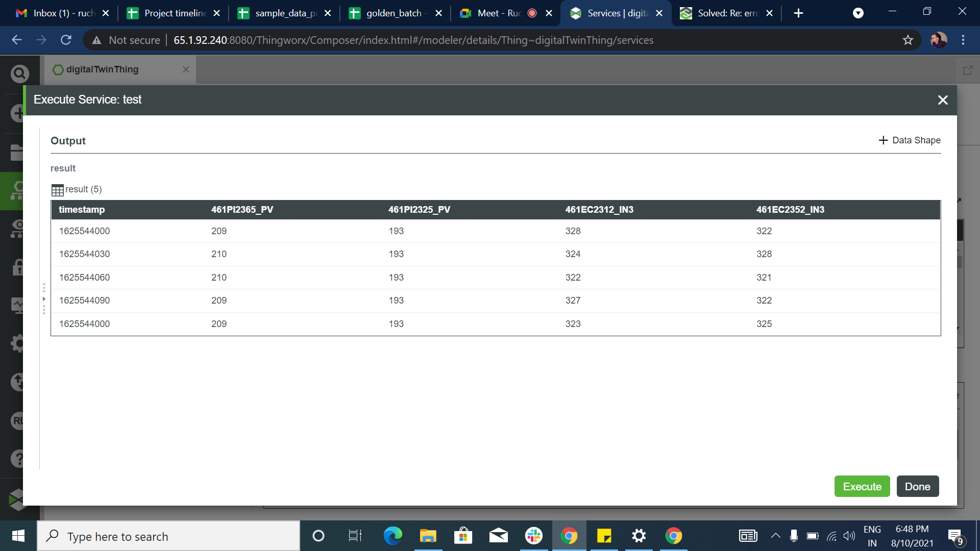980x551 pixels.
Task: Open the ThingWorx search magnifier icon
Action: point(19,74)
